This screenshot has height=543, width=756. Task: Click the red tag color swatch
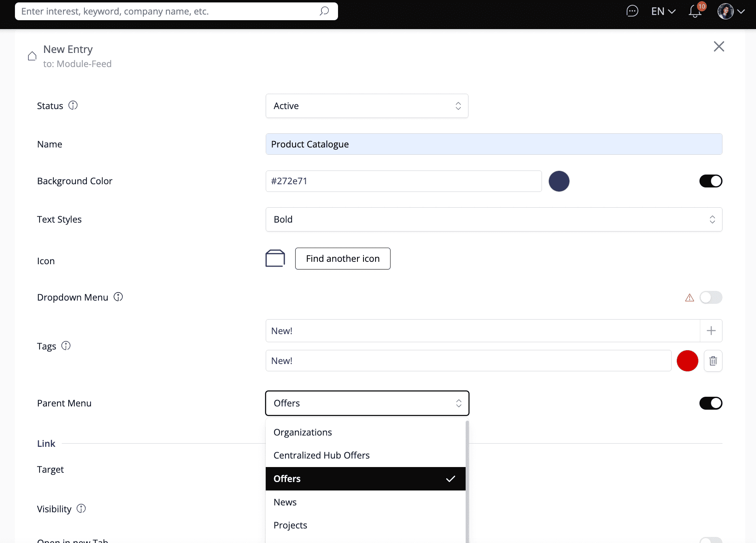click(x=687, y=361)
